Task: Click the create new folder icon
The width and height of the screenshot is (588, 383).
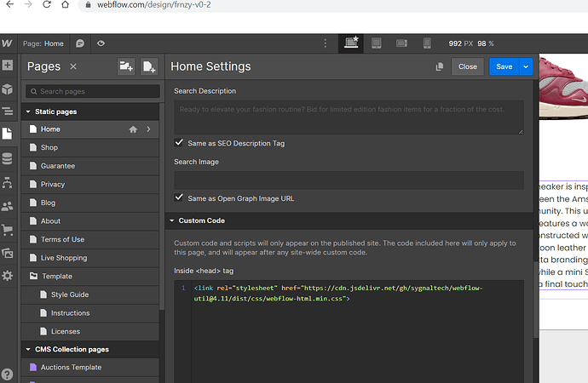Action: point(126,66)
